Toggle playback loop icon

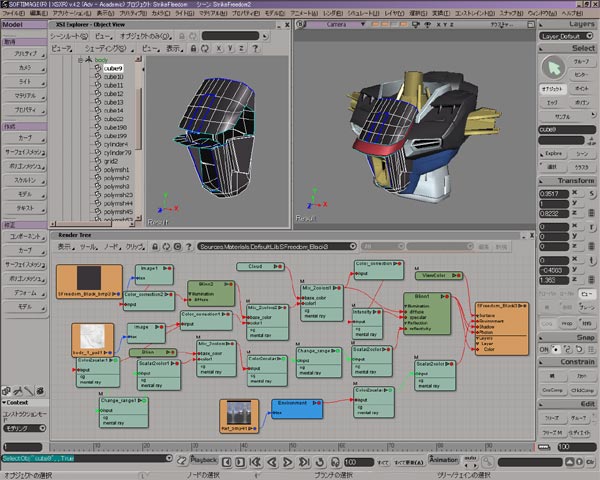320,462
